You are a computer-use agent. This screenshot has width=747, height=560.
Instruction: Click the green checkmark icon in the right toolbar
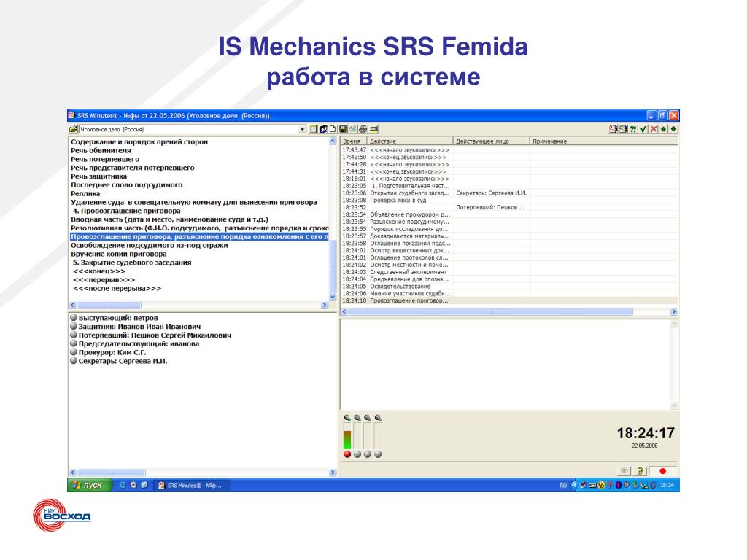point(643,129)
